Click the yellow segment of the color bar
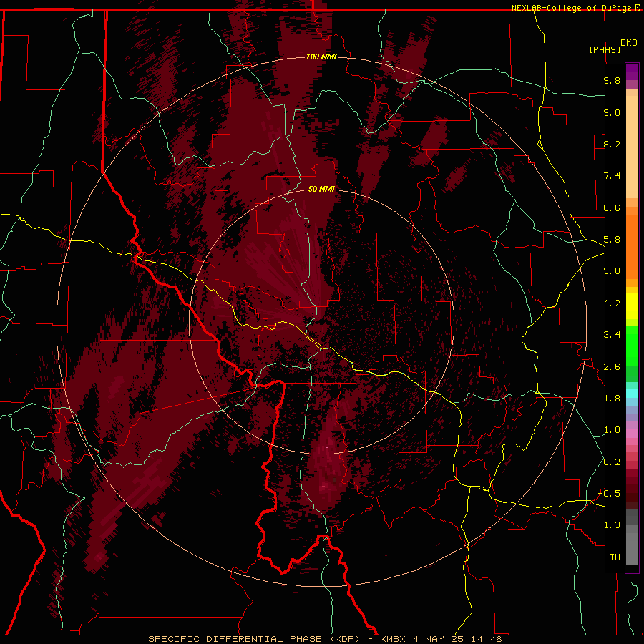The height and width of the screenshot is (644, 644). pyautogui.click(x=632, y=306)
